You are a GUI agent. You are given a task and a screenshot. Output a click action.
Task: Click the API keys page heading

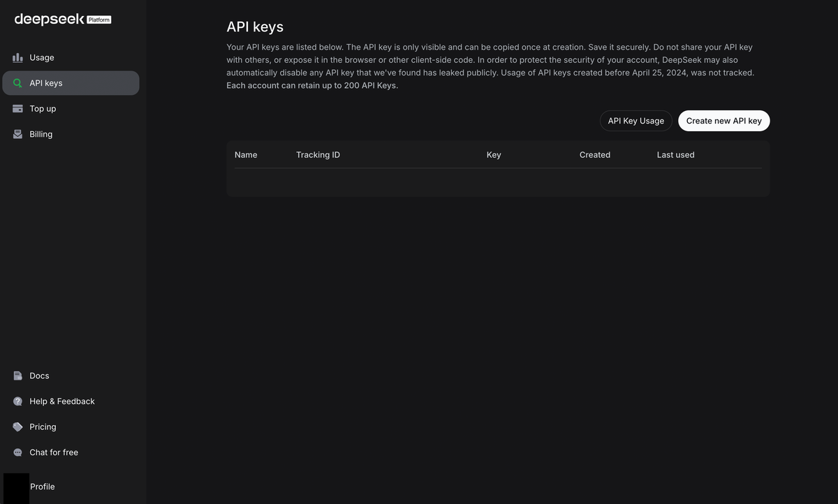click(255, 27)
